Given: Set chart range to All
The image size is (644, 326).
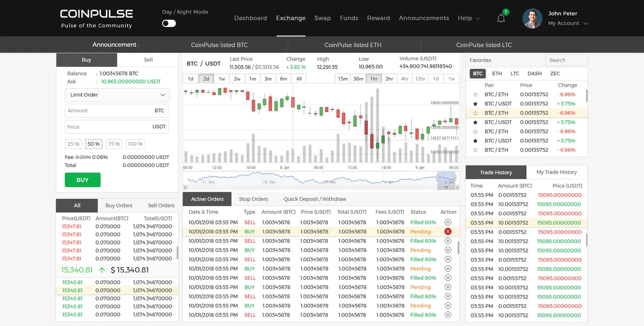Looking at the screenshot, I should (299, 78).
